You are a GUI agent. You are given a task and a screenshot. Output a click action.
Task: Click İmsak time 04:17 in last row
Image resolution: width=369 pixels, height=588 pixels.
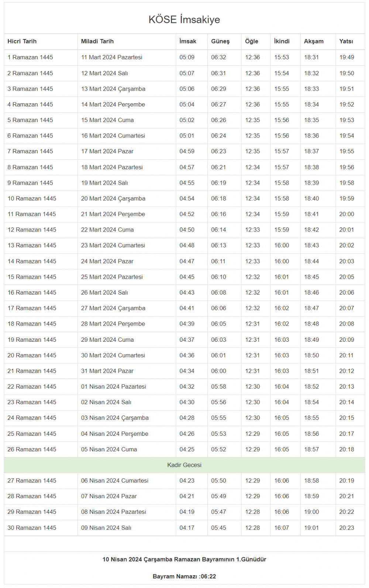[187, 528]
